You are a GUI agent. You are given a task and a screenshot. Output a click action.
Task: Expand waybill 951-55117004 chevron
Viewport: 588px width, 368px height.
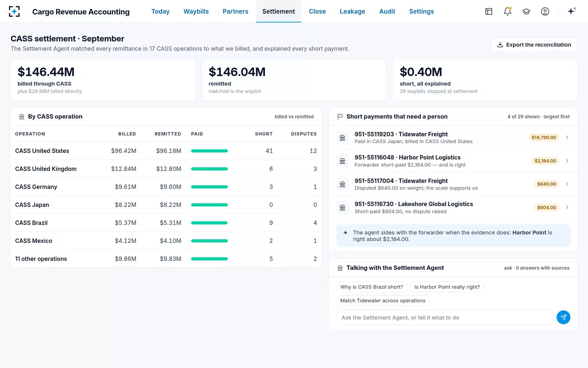point(567,184)
